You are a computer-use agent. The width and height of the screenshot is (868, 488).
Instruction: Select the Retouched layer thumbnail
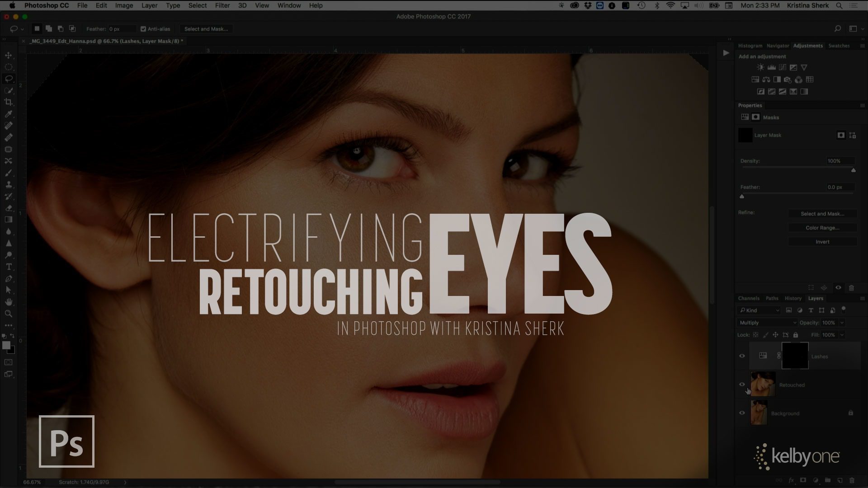(763, 385)
